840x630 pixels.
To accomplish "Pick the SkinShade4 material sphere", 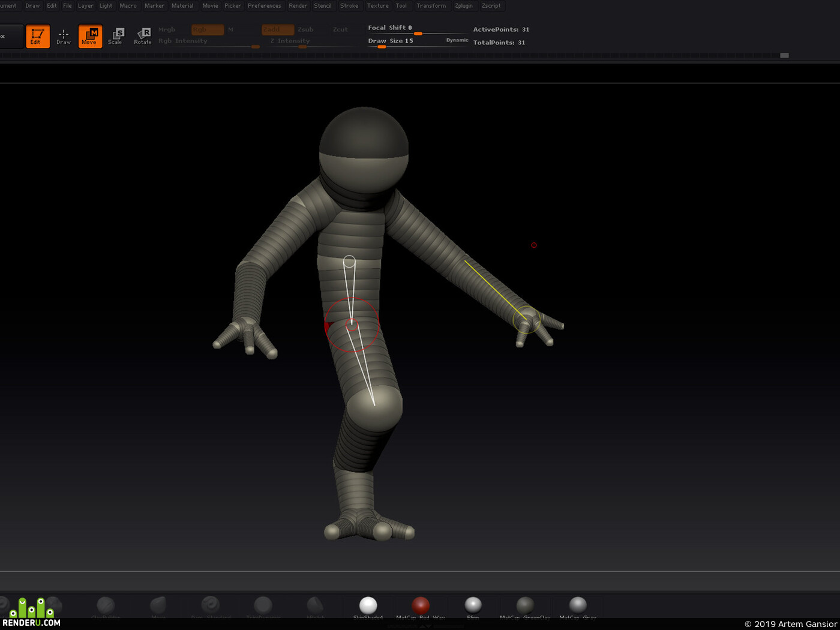I will (368, 606).
